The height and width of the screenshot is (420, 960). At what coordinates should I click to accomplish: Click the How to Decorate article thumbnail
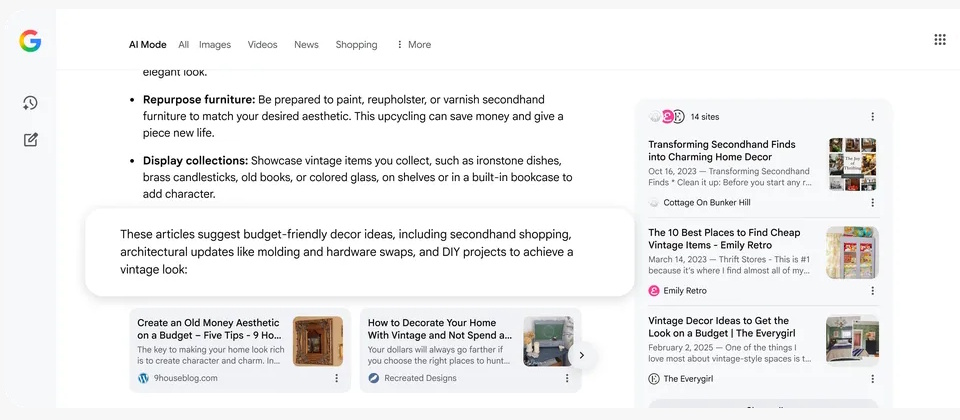pyautogui.click(x=548, y=341)
